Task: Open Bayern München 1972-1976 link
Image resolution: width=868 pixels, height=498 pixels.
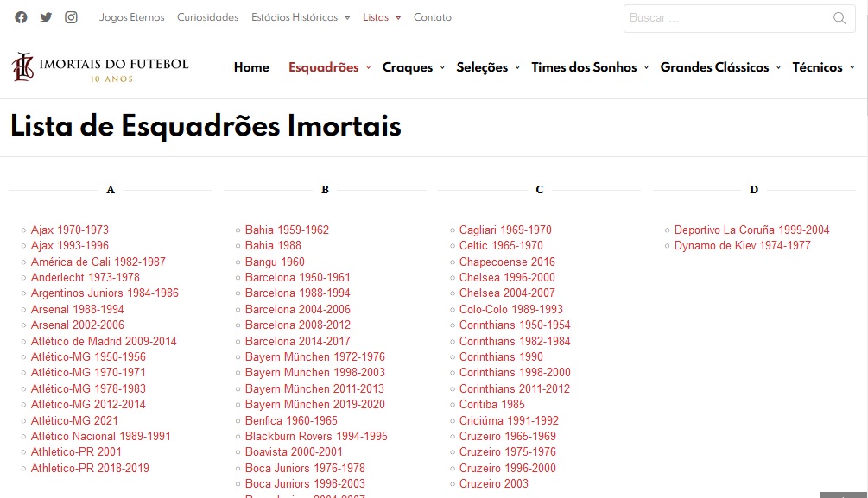Action: coord(315,357)
